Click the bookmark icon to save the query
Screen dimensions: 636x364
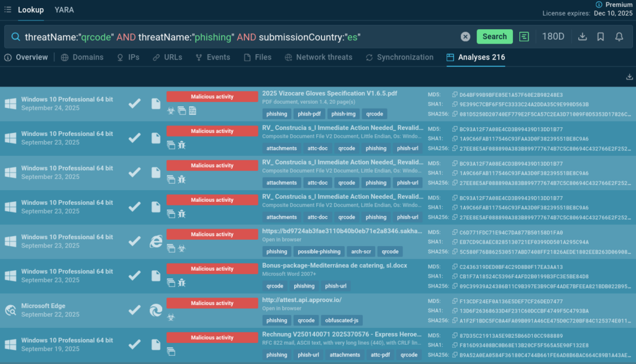pos(601,37)
